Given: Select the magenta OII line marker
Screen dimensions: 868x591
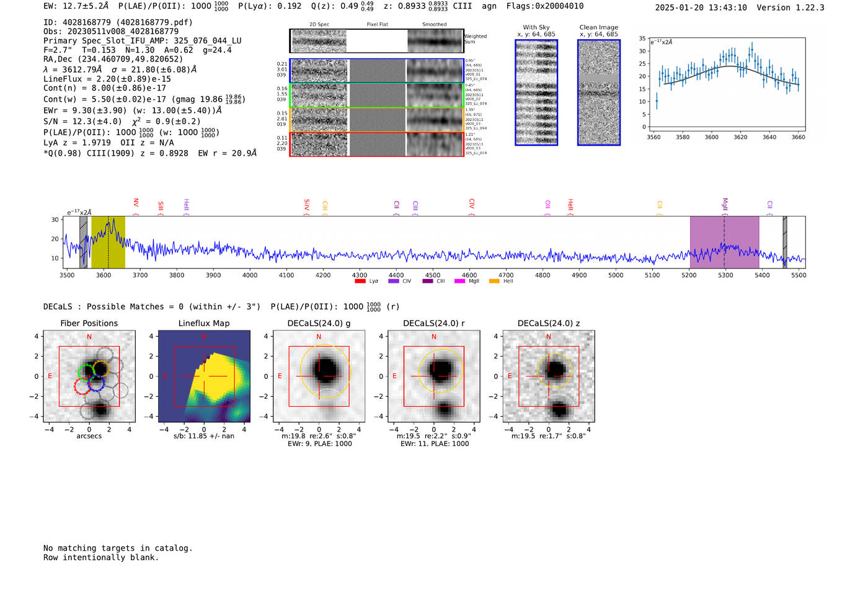Looking at the screenshot, I should tap(547, 208).
